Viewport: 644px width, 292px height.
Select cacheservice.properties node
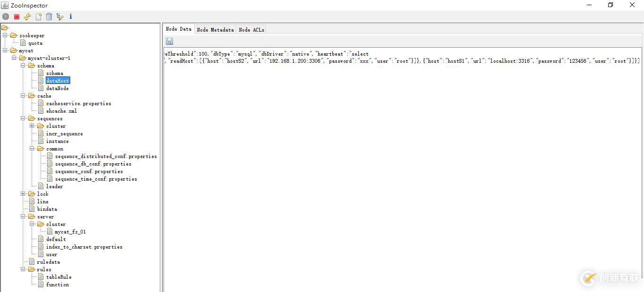(x=79, y=103)
